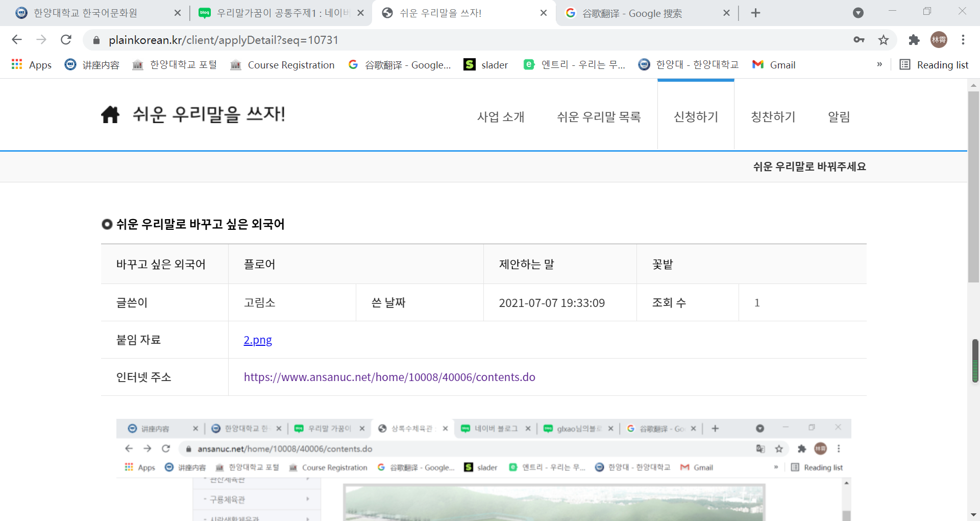
Task: Open the saved password key icon
Action: [859, 40]
